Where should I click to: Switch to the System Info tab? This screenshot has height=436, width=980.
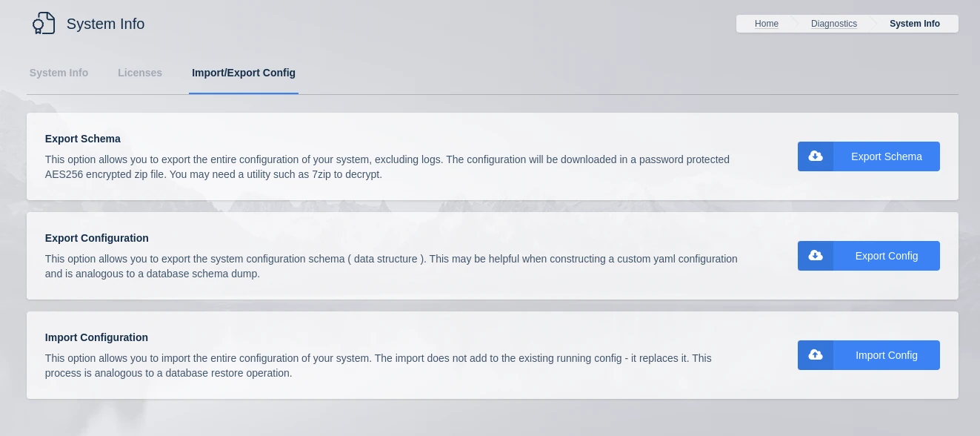(x=59, y=73)
